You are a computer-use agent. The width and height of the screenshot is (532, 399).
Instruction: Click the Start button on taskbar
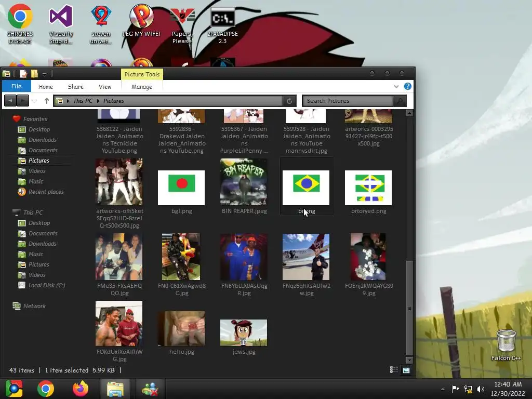point(14,389)
